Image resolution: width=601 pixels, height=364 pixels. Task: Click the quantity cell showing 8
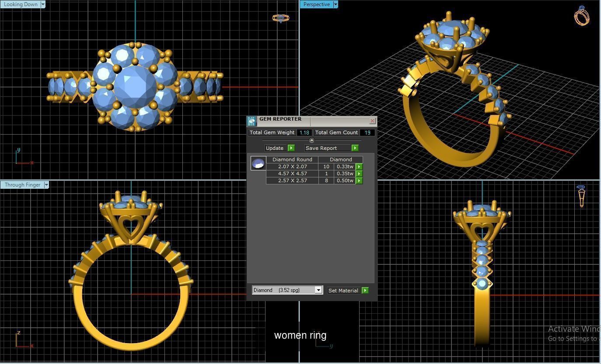tap(326, 180)
